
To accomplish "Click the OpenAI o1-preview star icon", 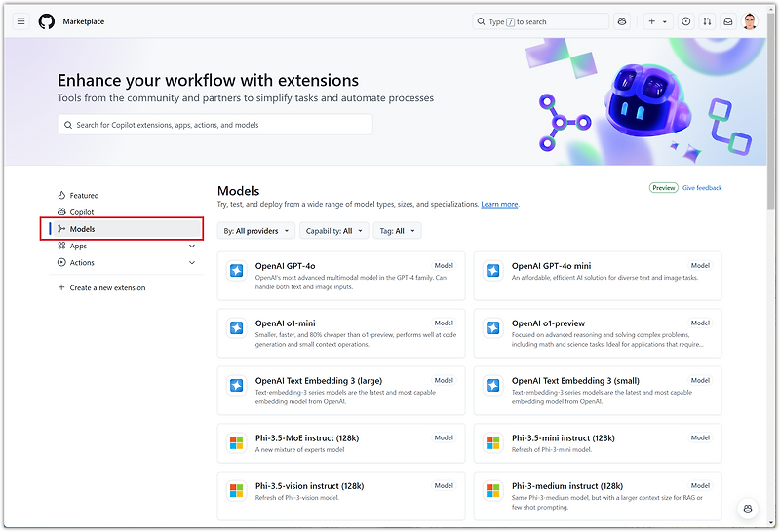I will [493, 327].
